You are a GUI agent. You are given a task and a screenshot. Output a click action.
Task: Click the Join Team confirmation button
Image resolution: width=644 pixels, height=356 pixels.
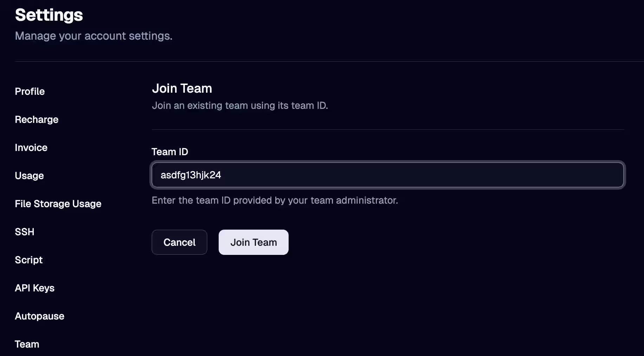pyautogui.click(x=253, y=242)
